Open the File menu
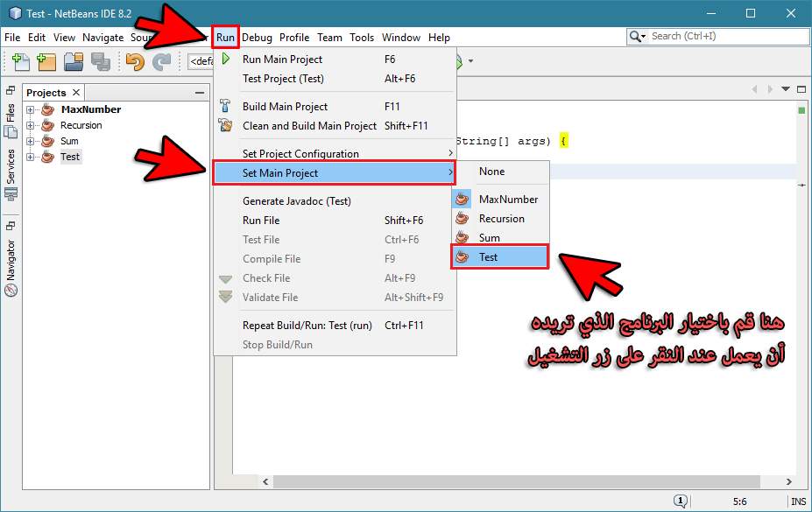The height and width of the screenshot is (512, 812). pyautogui.click(x=12, y=38)
